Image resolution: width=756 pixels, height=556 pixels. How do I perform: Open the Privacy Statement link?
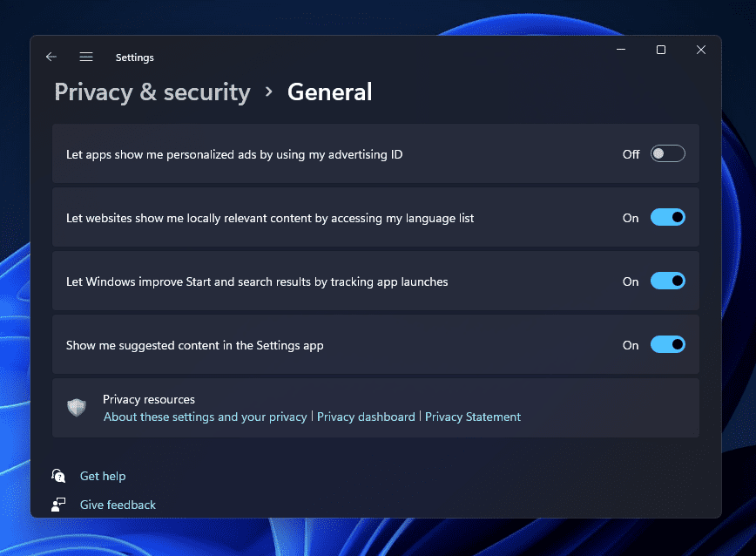(x=473, y=417)
